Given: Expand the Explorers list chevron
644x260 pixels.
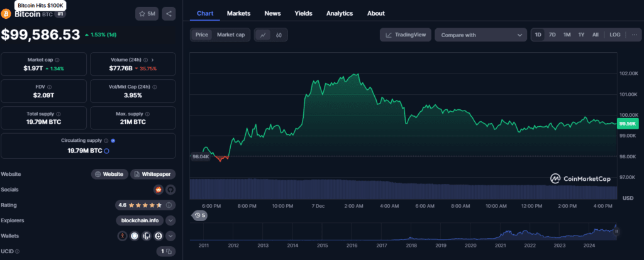Looking at the screenshot, I should [170, 220].
